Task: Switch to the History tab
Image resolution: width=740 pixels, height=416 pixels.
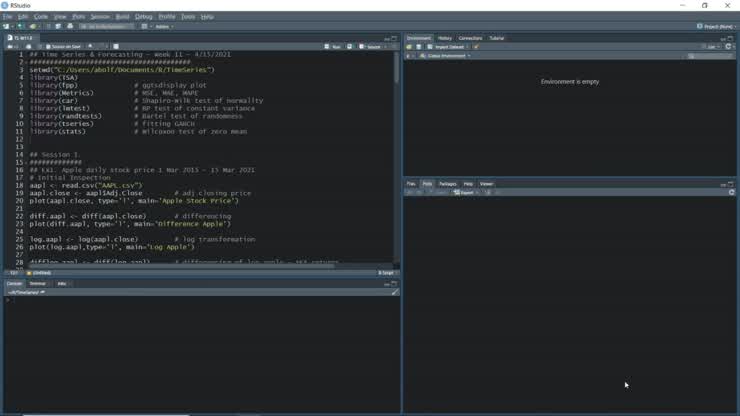Action: (445, 38)
